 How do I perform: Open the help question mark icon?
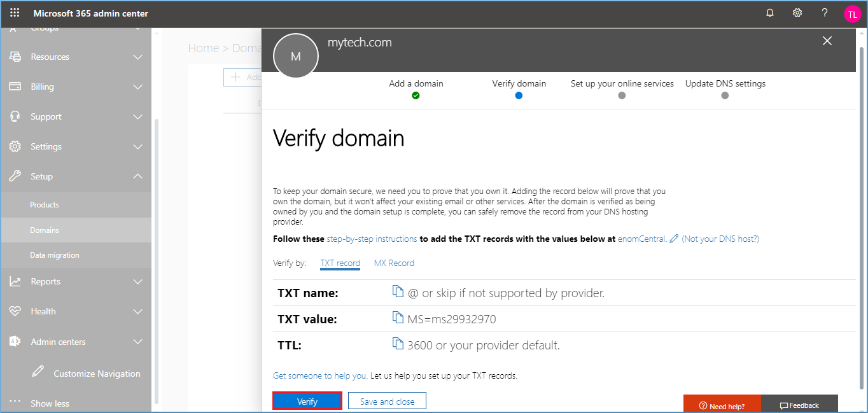tap(825, 13)
